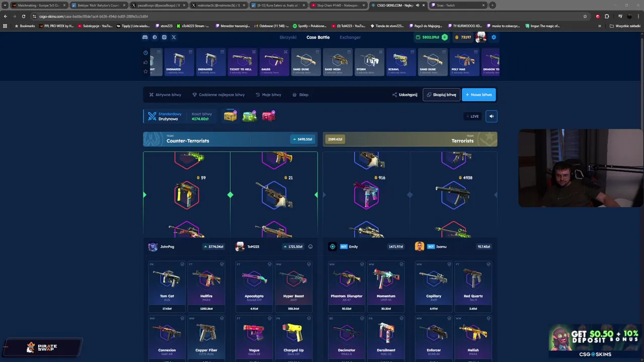Click the Terrorists team header
Image resolution: width=644 pixels, height=362 pixels.
tap(410, 139)
